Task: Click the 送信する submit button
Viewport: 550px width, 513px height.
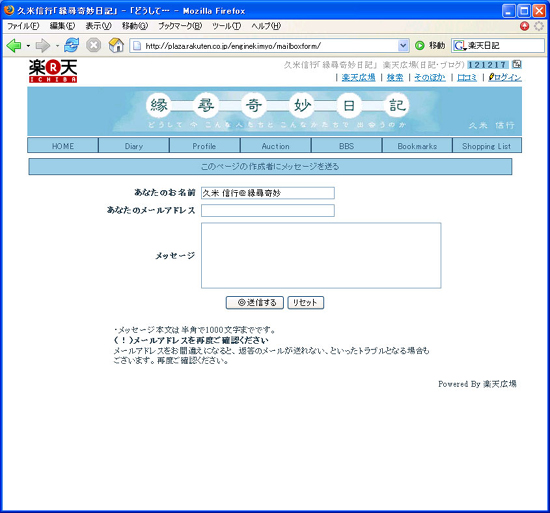Action: pyautogui.click(x=255, y=303)
